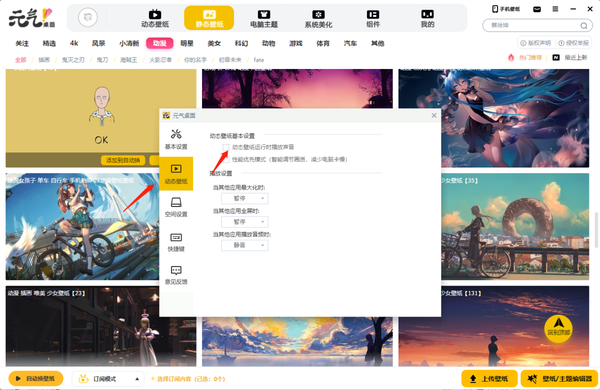Click the mail icon in the title bar
This screenshot has width=600, height=390.
pos(537,9)
